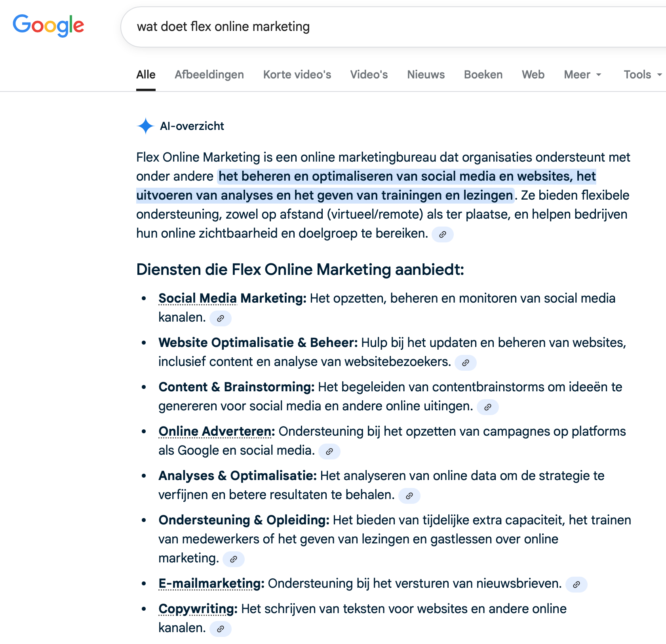This screenshot has height=644, width=666.
Task: Expand the Meer dropdown
Action: tap(582, 74)
